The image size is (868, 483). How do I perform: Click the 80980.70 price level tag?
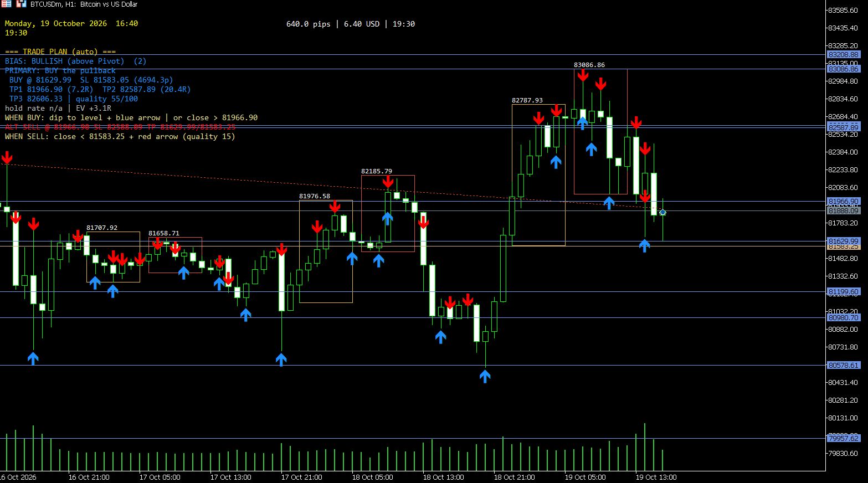[844, 317]
